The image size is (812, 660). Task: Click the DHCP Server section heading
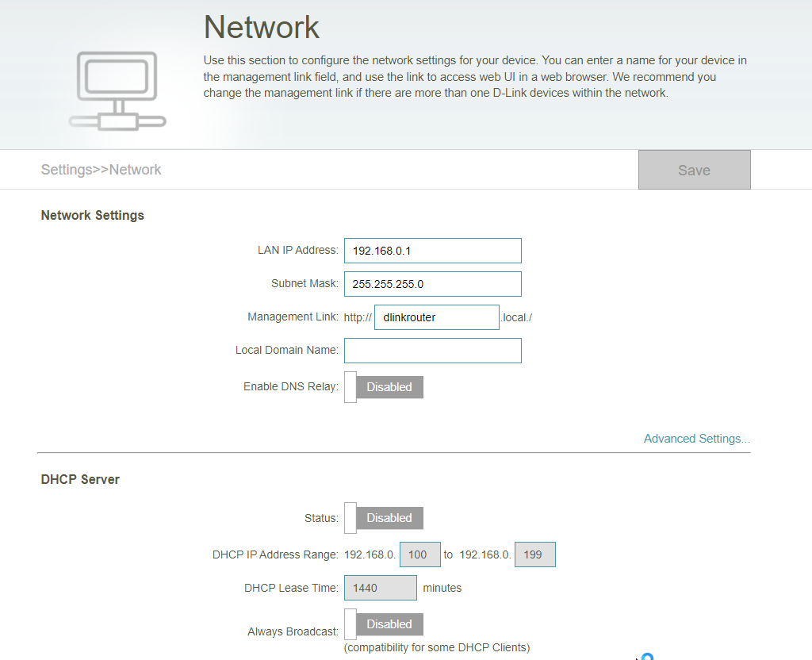[80, 479]
